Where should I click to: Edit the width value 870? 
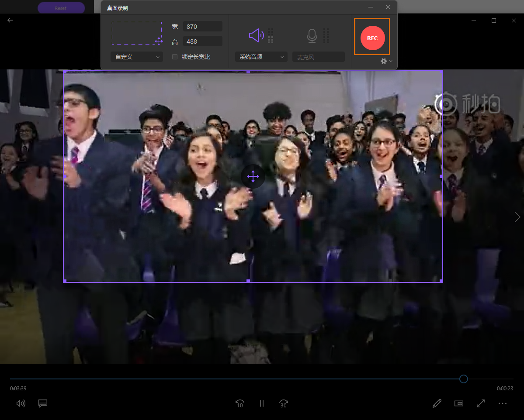[202, 27]
